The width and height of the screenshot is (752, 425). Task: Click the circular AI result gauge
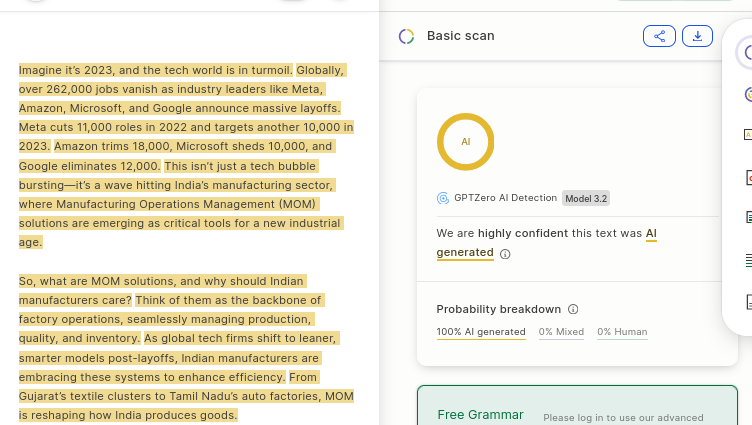465,142
